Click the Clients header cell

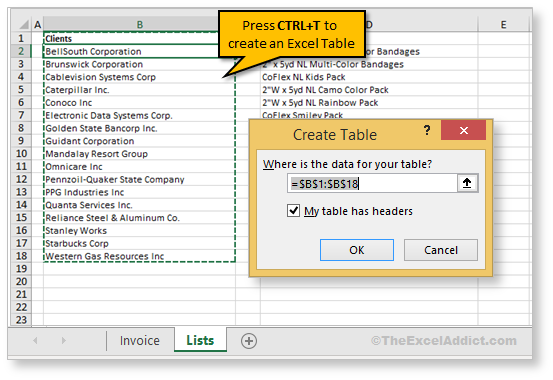[x=139, y=38]
